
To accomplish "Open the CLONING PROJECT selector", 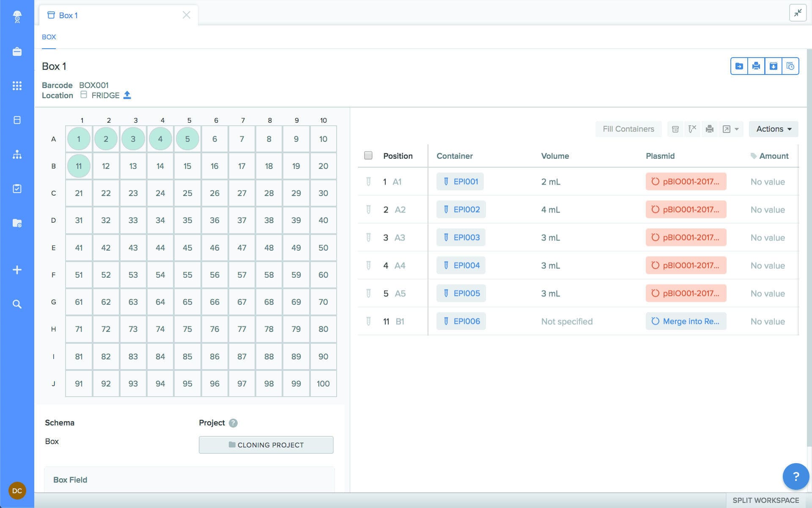I will tap(266, 445).
